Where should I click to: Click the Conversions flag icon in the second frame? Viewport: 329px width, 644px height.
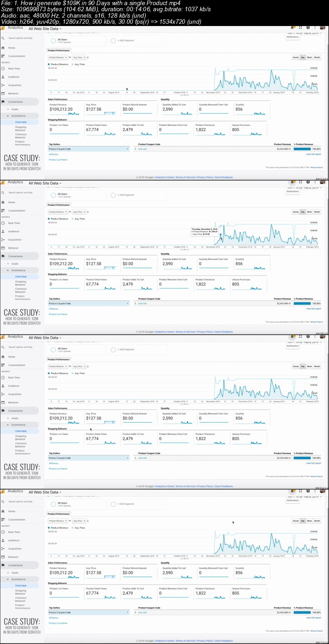(x=3, y=256)
